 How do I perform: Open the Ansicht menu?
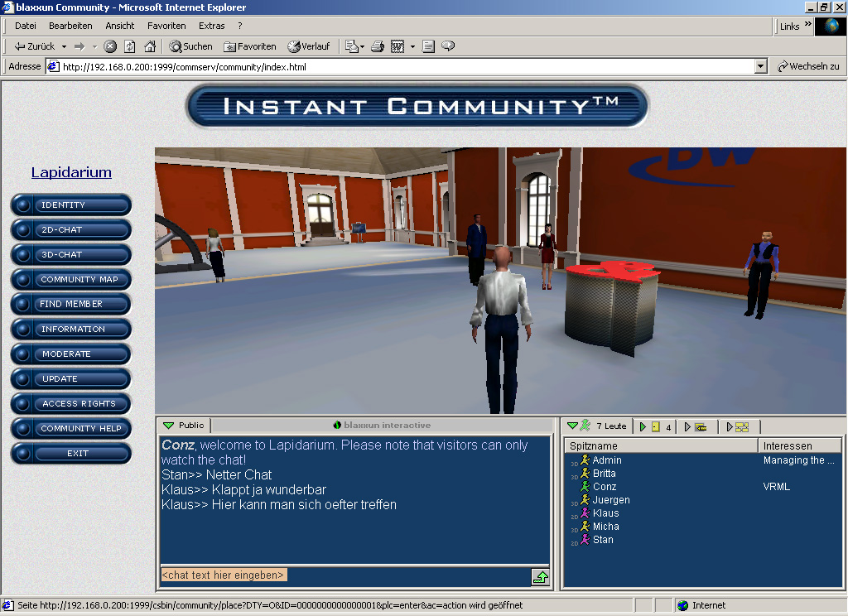point(119,26)
